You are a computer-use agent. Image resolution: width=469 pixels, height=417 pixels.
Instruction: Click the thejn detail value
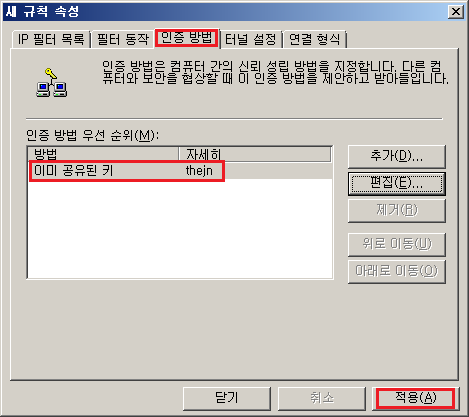pyautogui.click(x=199, y=171)
